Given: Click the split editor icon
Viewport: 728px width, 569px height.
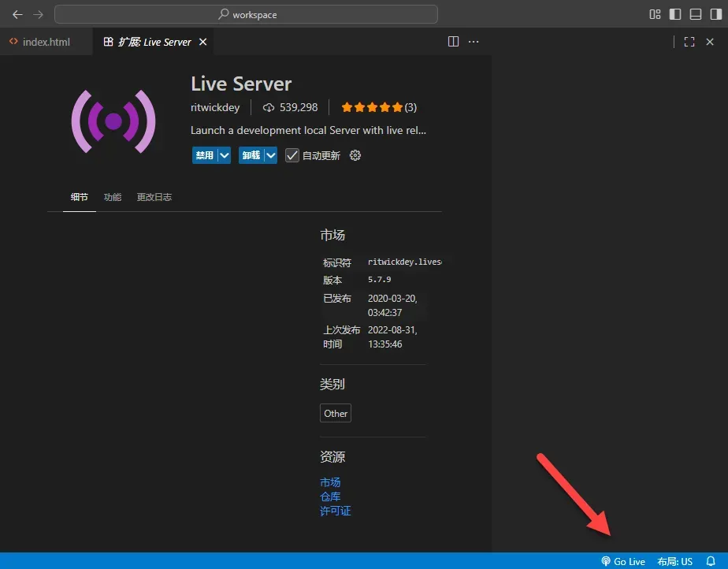Looking at the screenshot, I should click(x=453, y=42).
